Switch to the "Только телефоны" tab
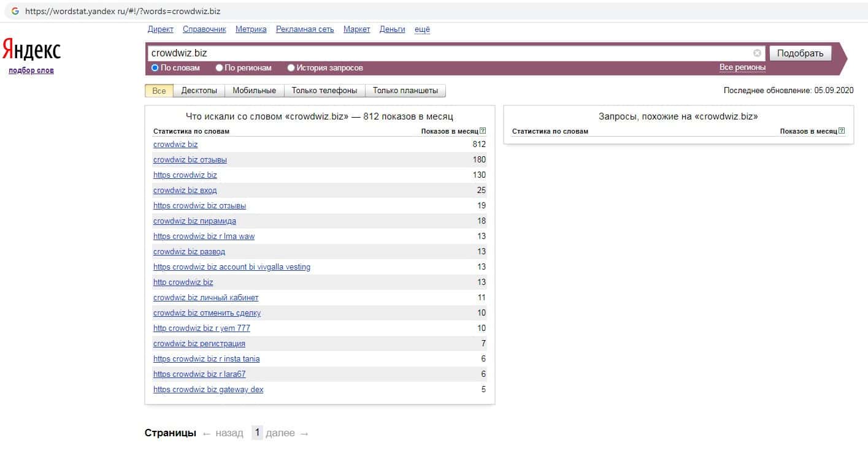868x451 pixels. pyautogui.click(x=324, y=91)
